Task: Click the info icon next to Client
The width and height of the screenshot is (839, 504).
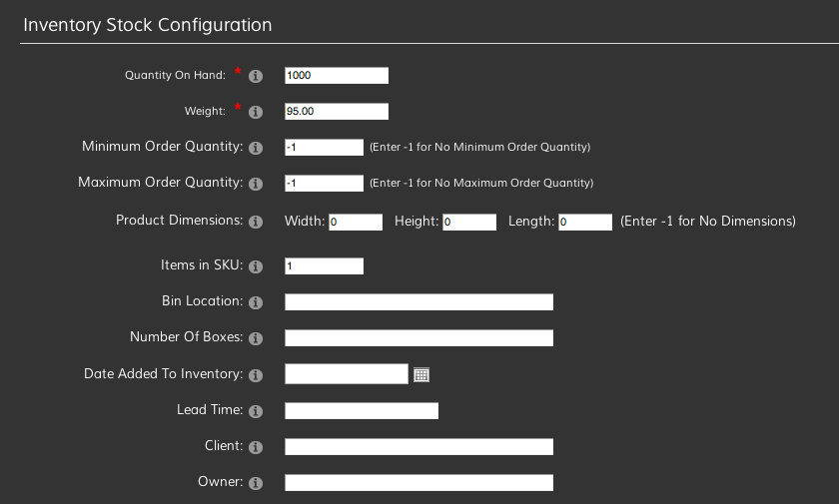Action: (256, 447)
